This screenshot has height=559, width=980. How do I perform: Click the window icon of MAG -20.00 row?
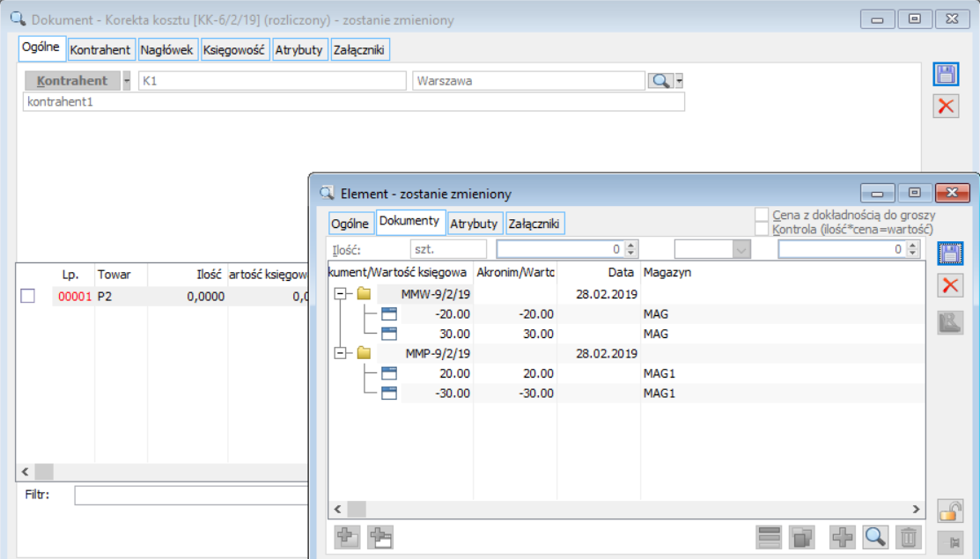(389, 313)
